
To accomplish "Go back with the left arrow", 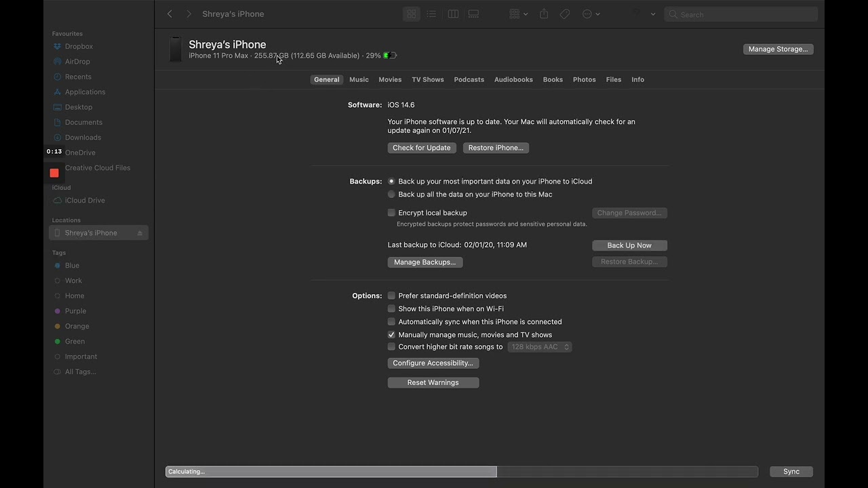I will coord(170,14).
